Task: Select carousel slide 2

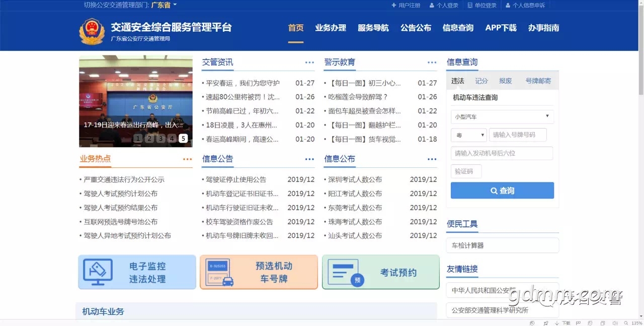Action: coord(149,139)
